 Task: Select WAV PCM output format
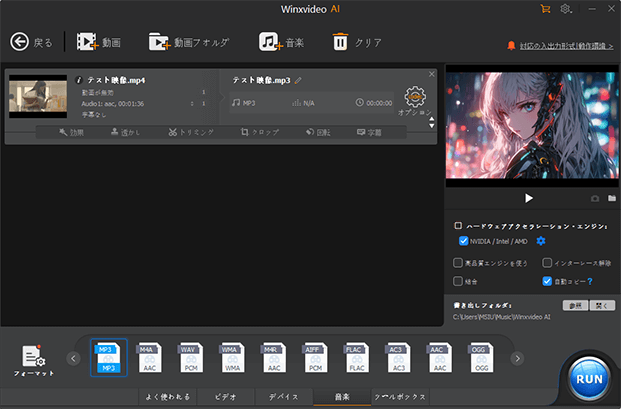click(x=191, y=358)
